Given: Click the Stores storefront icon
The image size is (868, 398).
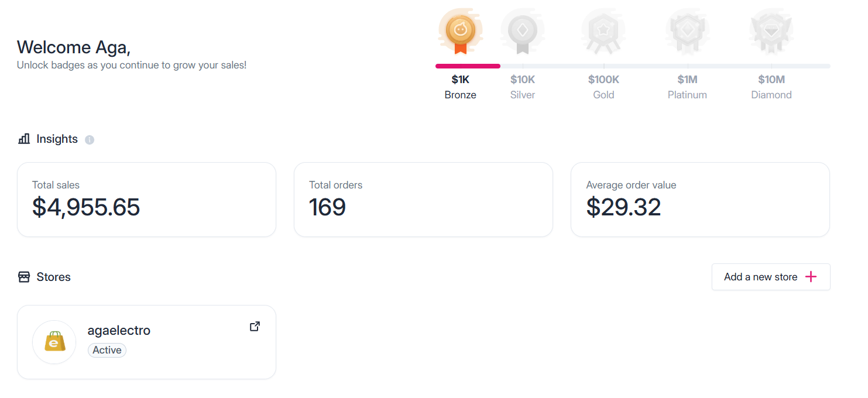Looking at the screenshot, I should point(24,277).
